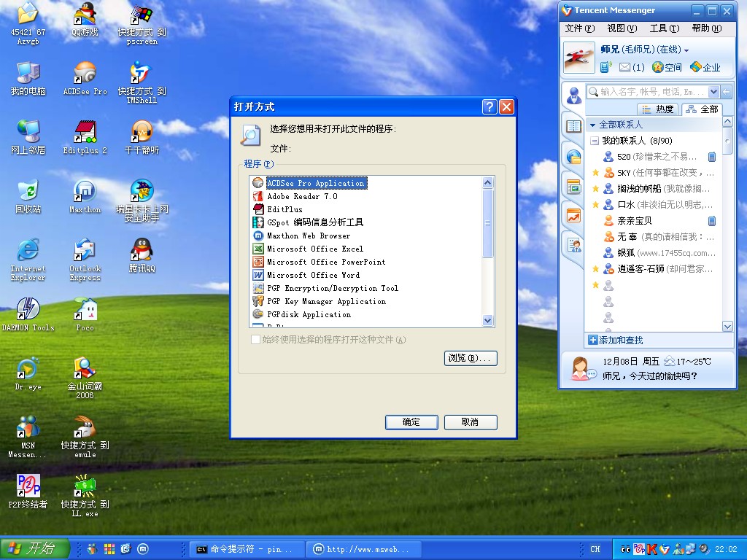Collapse the 我的联系人 contact group
Screen dimensions: 747x560
(x=595, y=141)
